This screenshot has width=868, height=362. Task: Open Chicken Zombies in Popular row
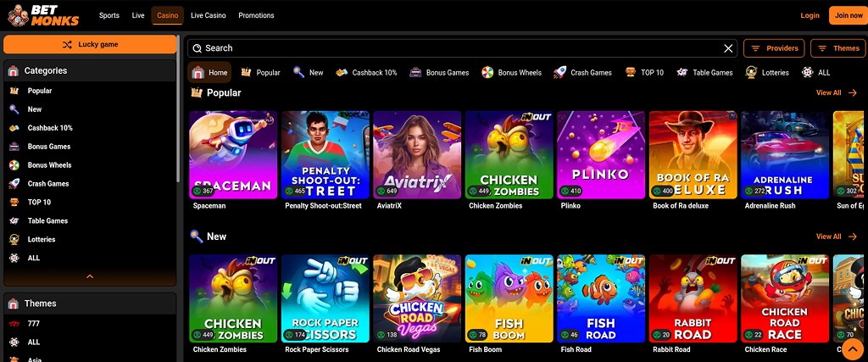(x=509, y=155)
